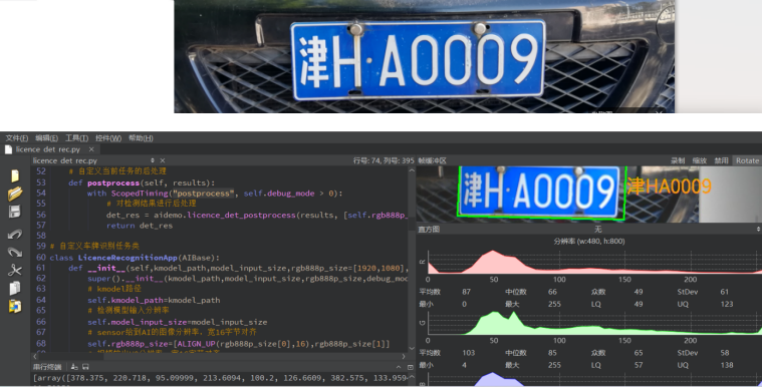
Task: Click the 直方图 panel label
Action: [x=429, y=229]
